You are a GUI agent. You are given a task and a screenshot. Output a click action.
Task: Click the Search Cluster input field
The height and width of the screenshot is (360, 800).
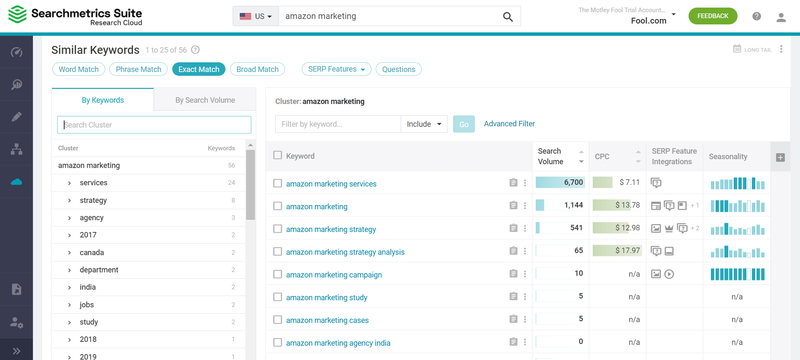click(154, 125)
